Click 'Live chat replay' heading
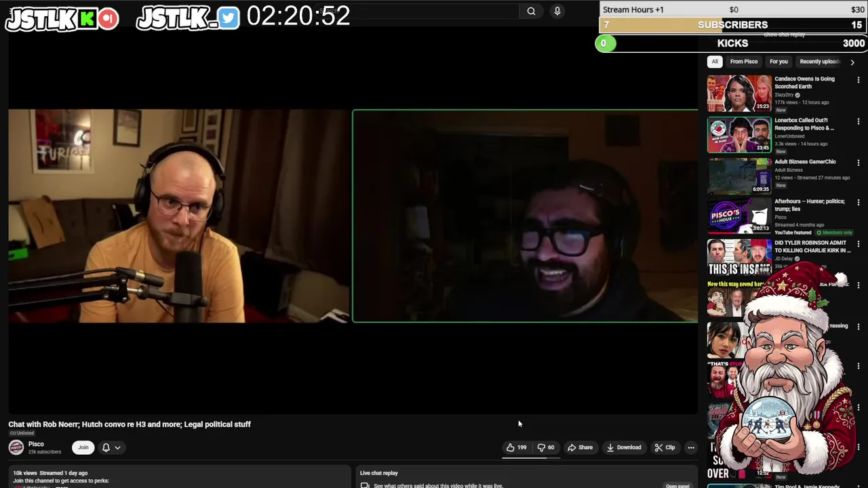This screenshot has height=488, width=868. pyautogui.click(x=378, y=473)
